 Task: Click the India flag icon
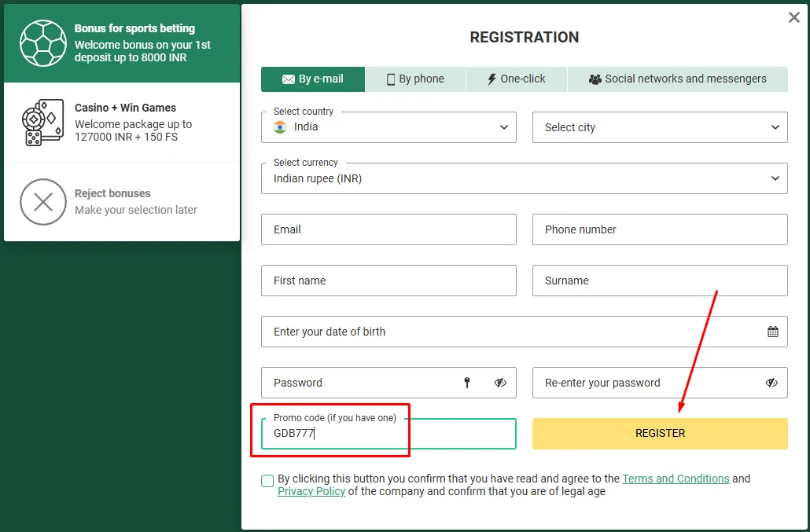[x=280, y=127]
